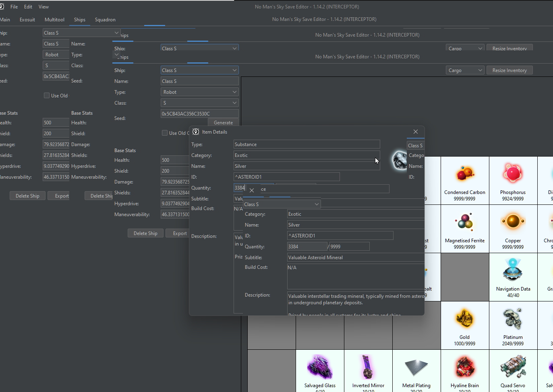Switch to the Squadron tab

click(x=105, y=19)
